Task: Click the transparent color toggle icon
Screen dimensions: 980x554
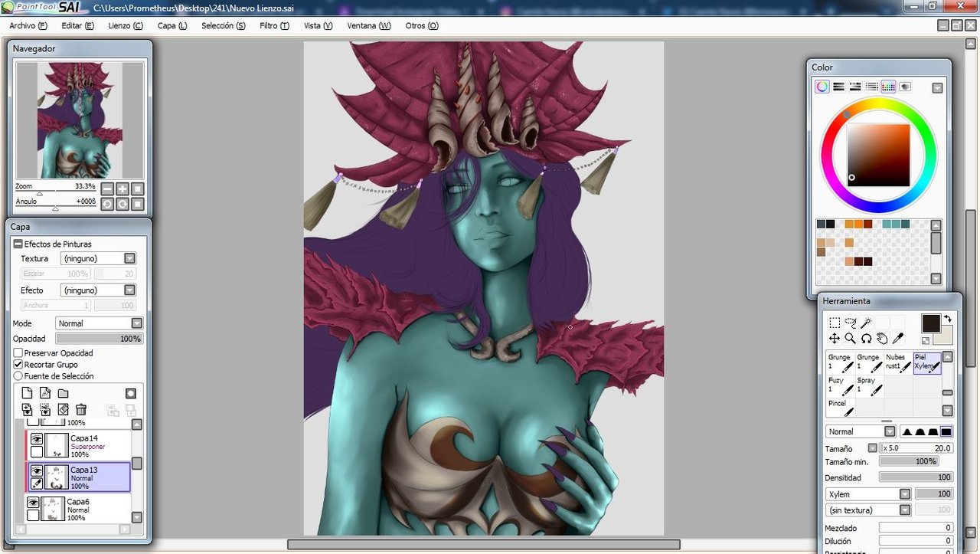Action: (x=926, y=340)
